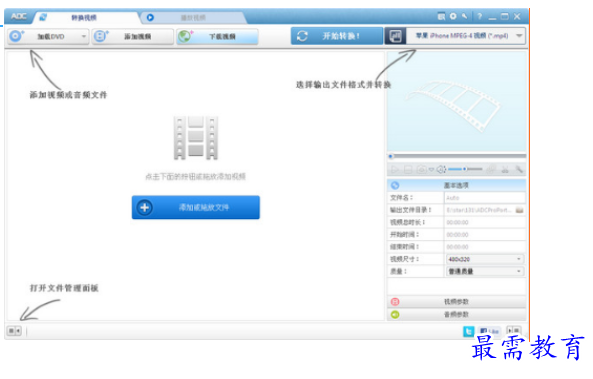This screenshot has height=379, width=593.
Task: Click the Facebook Like button
Action: coord(489,331)
